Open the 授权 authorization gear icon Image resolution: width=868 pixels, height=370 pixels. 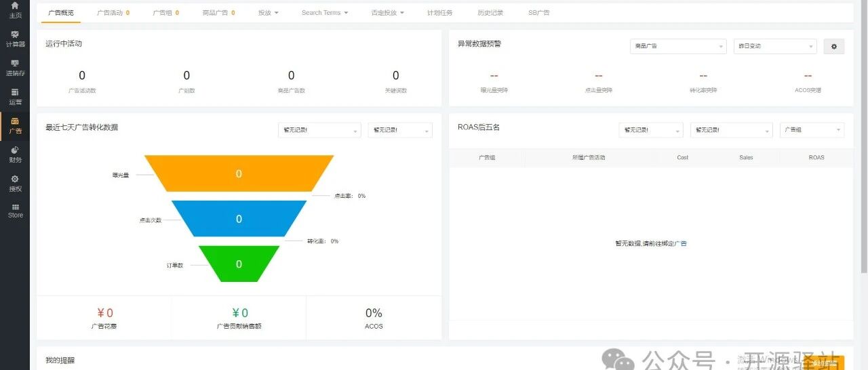tap(15, 184)
